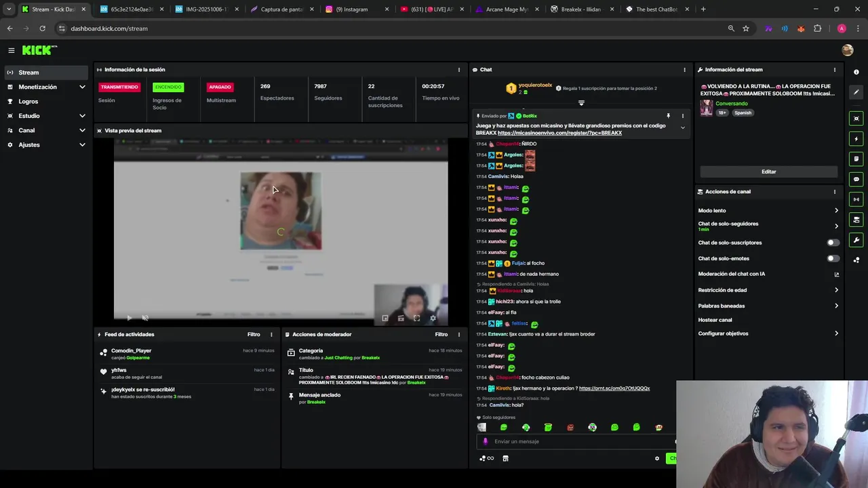Viewport: 868px width, 488px height.
Task: Select Stream in the left sidebar
Action: [x=46, y=73]
